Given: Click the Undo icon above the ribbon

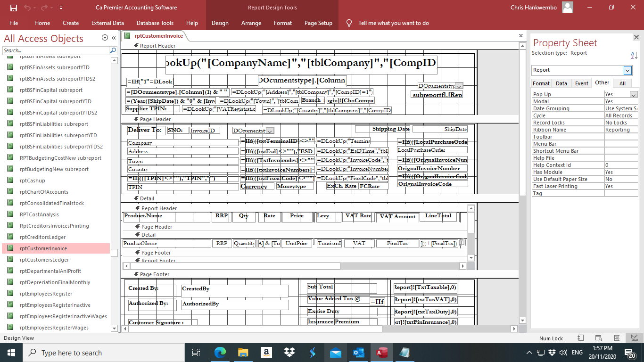Looking at the screenshot, I should coord(27,8).
